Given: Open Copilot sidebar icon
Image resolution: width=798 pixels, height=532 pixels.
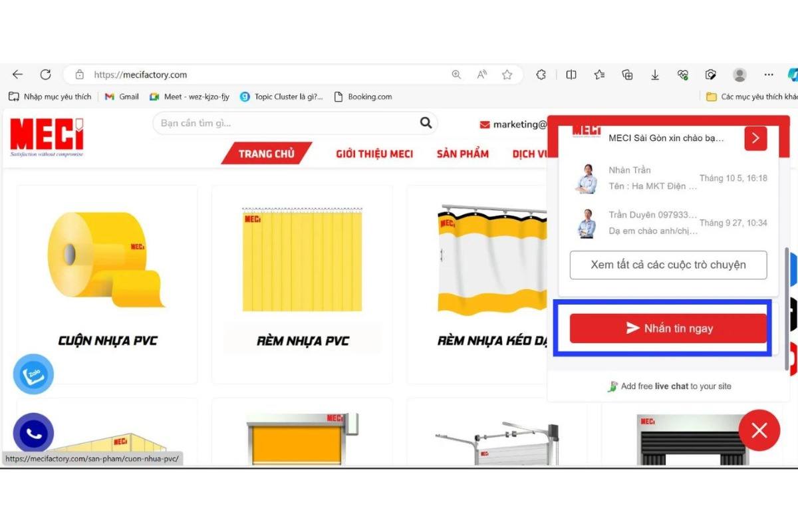Looking at the screenshot, I should point(793,74).
